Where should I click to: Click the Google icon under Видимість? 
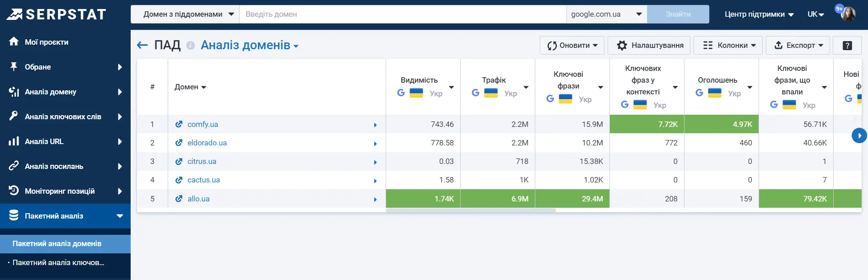(x=401, y=93)
